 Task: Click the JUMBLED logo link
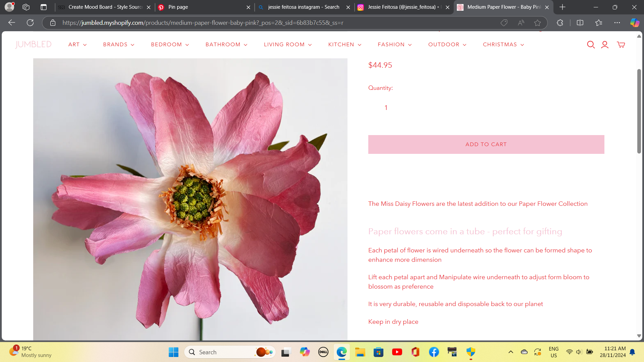point(33,44)
